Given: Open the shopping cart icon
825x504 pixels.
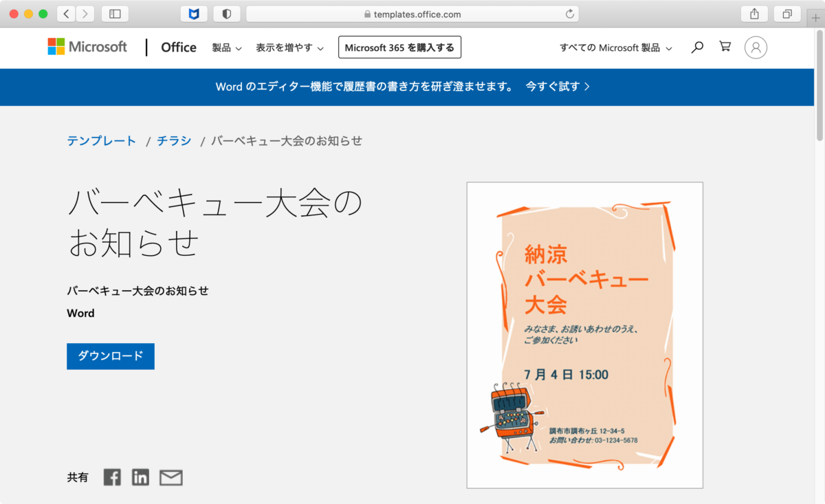Looking at the screenshot, I should [x=725, y=47].
